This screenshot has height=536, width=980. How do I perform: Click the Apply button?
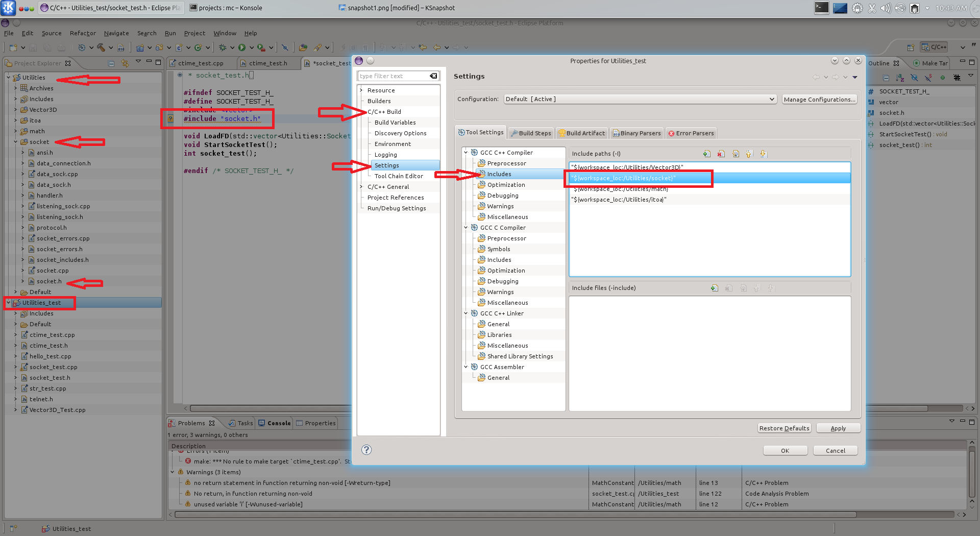[838, 428]
